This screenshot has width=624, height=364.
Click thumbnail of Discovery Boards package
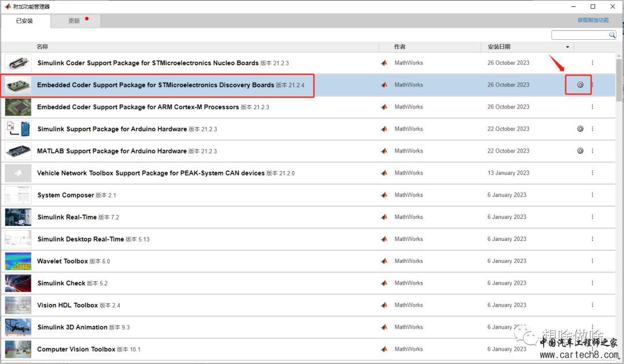[18, 85]
